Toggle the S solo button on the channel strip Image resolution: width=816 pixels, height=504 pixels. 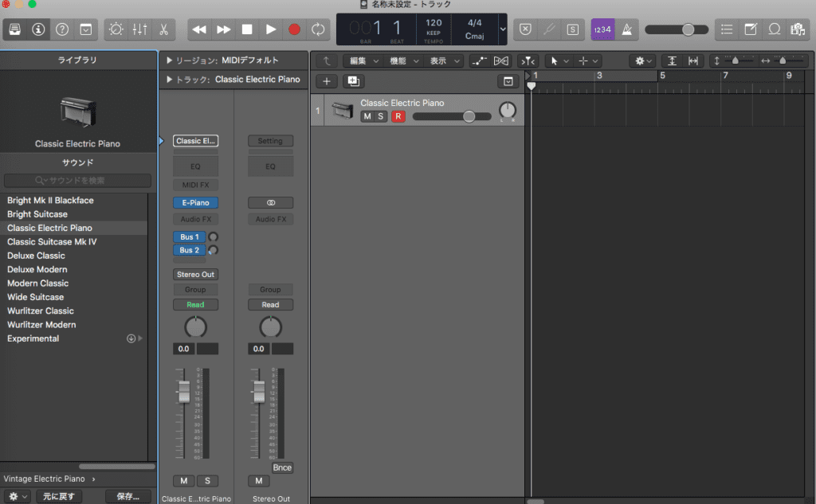(208, 481)
